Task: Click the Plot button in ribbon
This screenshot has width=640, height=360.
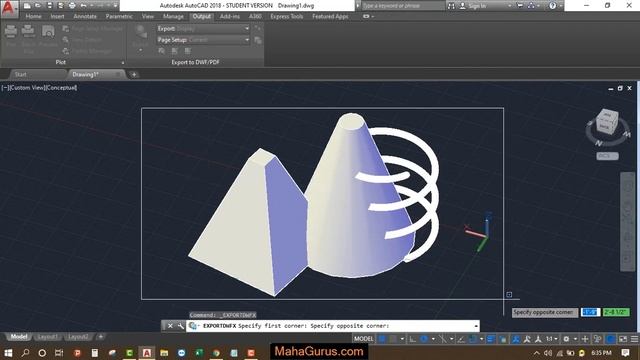Action: point(11,36)
